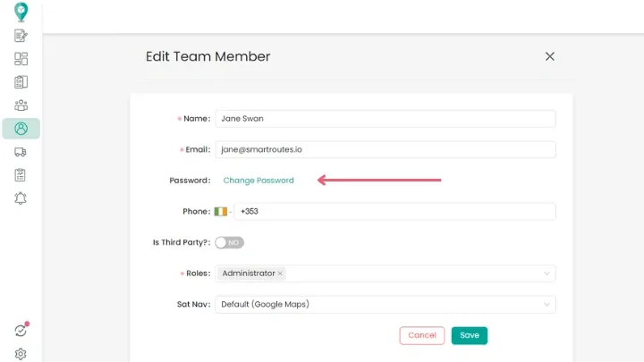Image resolution: width=644 pixels, height=362 pixels.
Task: Remove the Administrator role tag
Action: pyautogui.click(x=280, y=274)
